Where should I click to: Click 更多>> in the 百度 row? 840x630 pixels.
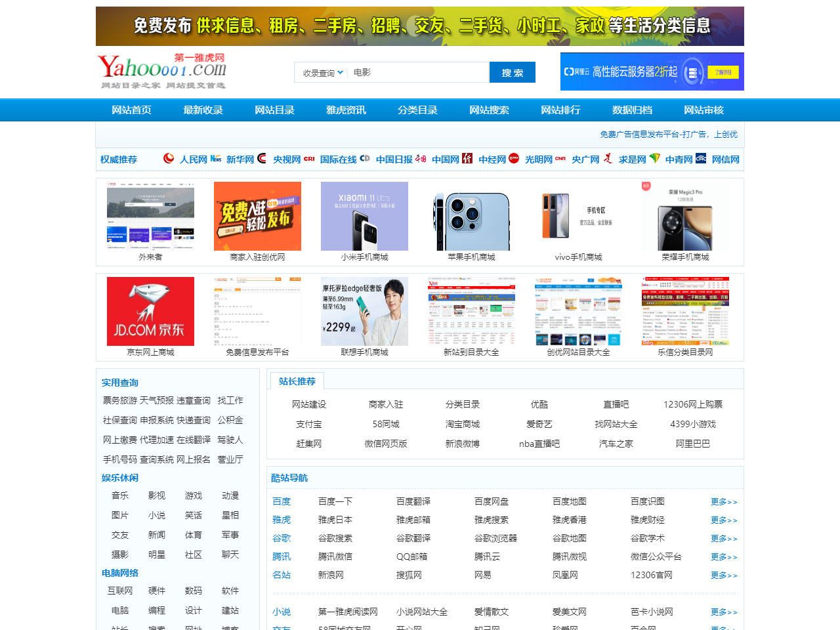pos(724,501)
